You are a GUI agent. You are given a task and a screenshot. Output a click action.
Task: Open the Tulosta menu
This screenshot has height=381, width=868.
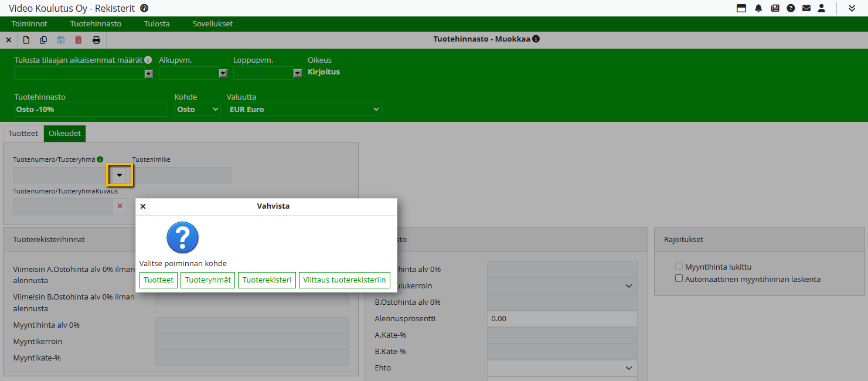point(157,24)
